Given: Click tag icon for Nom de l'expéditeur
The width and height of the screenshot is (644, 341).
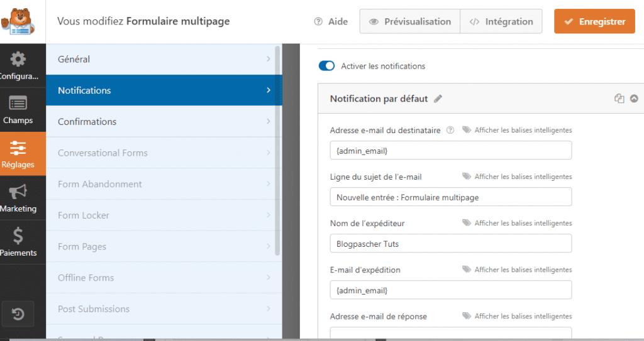Looking at the screenshot, I should click(x=467, y=223).
